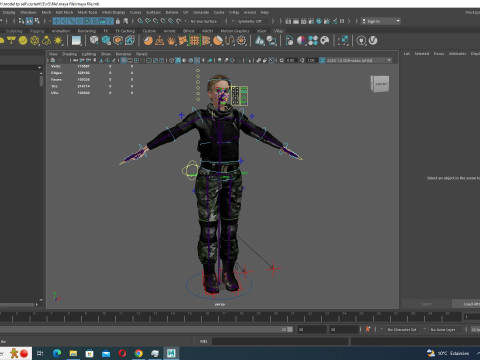This screenshot has width=480, height=360.
Task: Toggle viewport grid display button
Action: click(x=124, y=60)
